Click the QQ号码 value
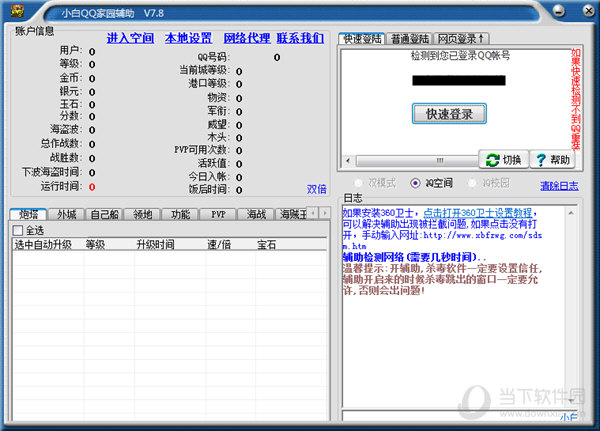This screenshot has width=600, height=431. point(277,57)
